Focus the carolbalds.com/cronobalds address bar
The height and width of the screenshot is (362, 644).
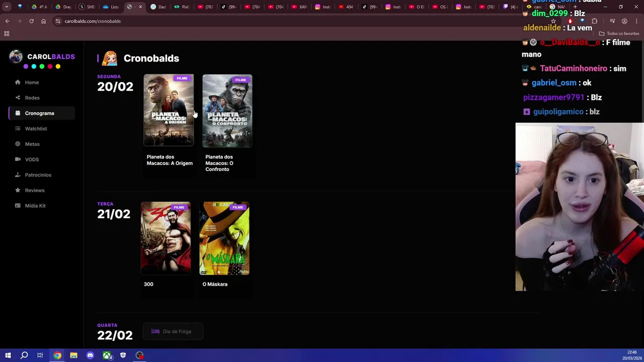click(302, 21)
